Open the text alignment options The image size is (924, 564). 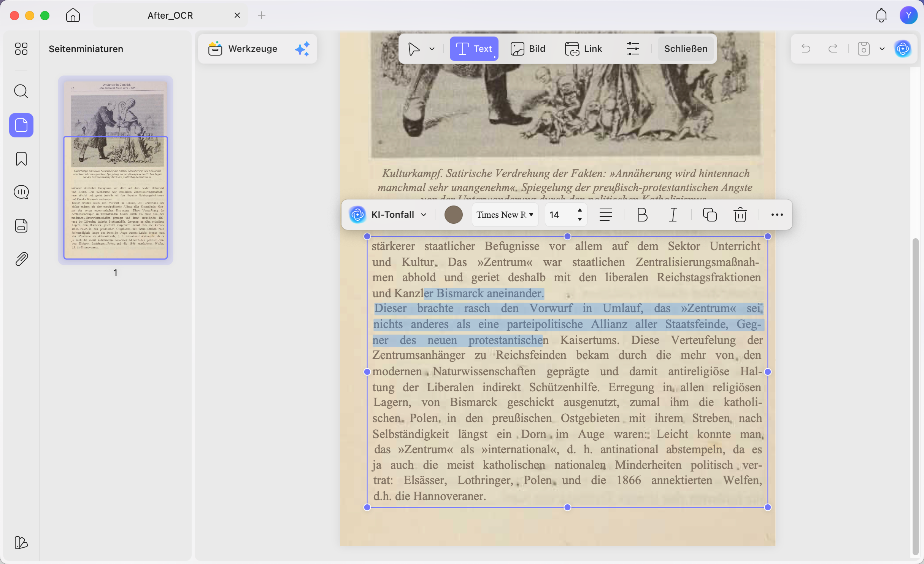pyautogui.click(x=605, y=215)
